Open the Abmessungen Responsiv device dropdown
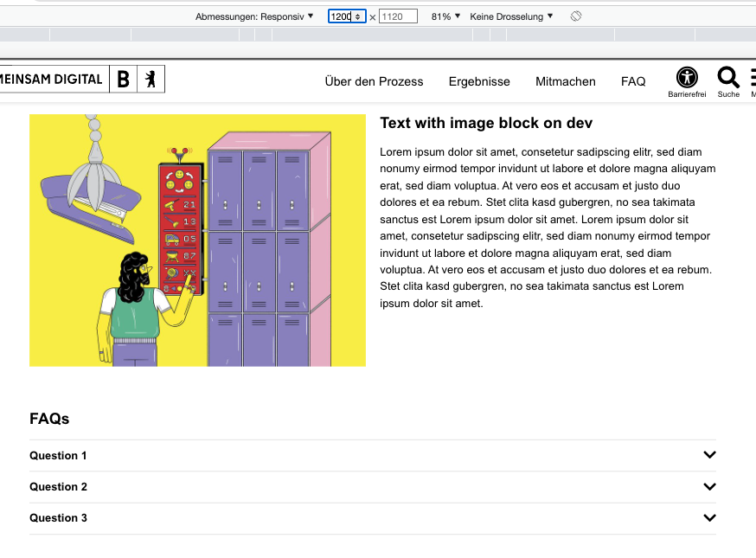 pos(257,16)
